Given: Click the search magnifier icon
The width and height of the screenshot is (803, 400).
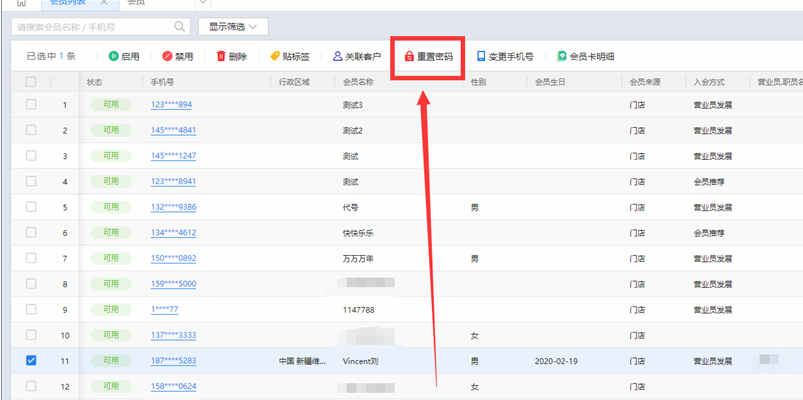Looking at the screenshot, I should pyautogui.click(x=180, y=26).
